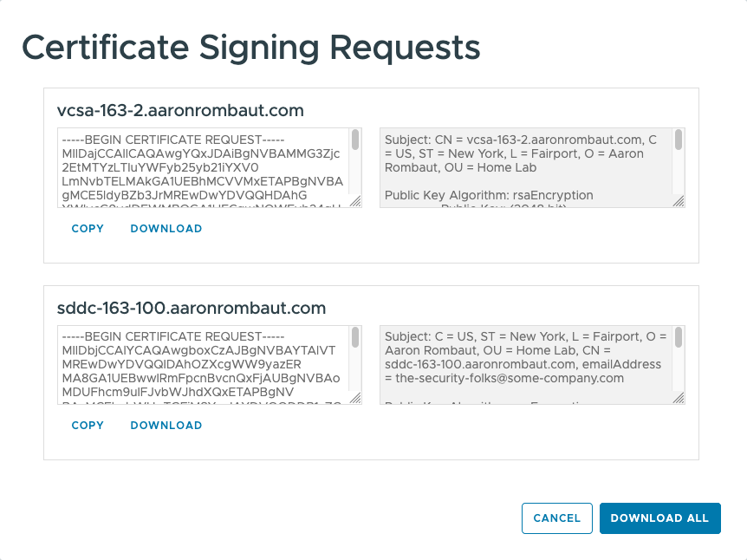Viewport: 747px width, 560px height.
Task: Click inside sddc-163-100 CSR text box
Action: [204, 365]
